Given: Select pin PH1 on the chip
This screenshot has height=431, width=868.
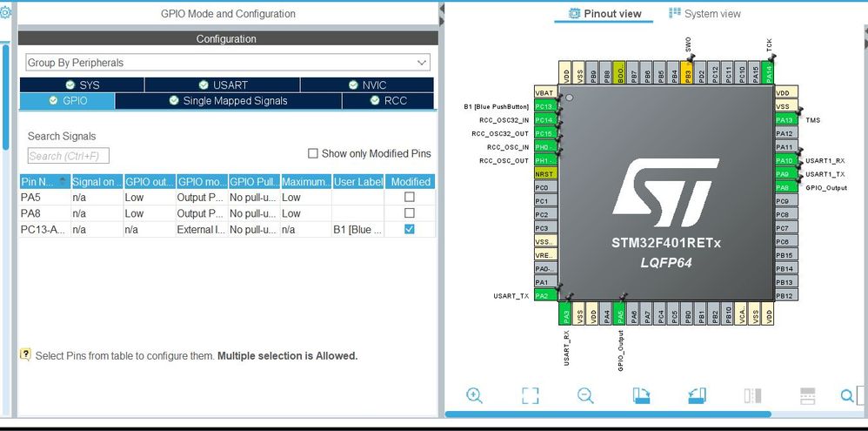Looking at the screenshot, I should (545, 161).
